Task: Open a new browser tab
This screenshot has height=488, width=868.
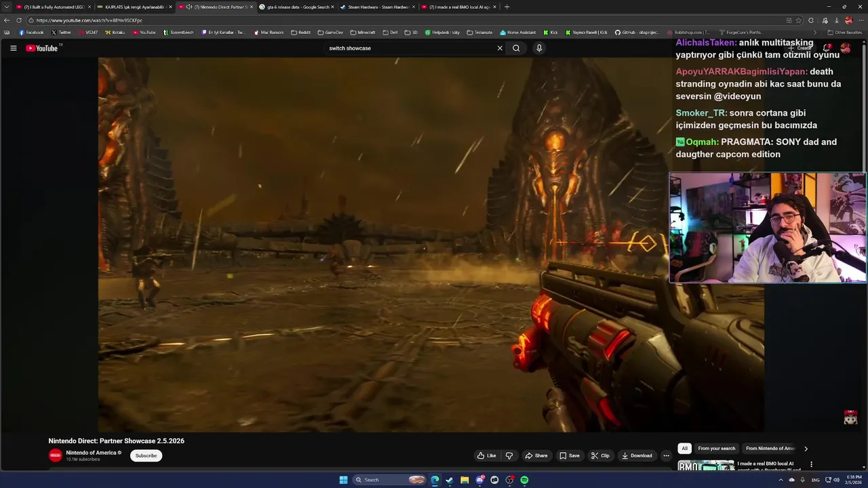Action: coord(507,7)
